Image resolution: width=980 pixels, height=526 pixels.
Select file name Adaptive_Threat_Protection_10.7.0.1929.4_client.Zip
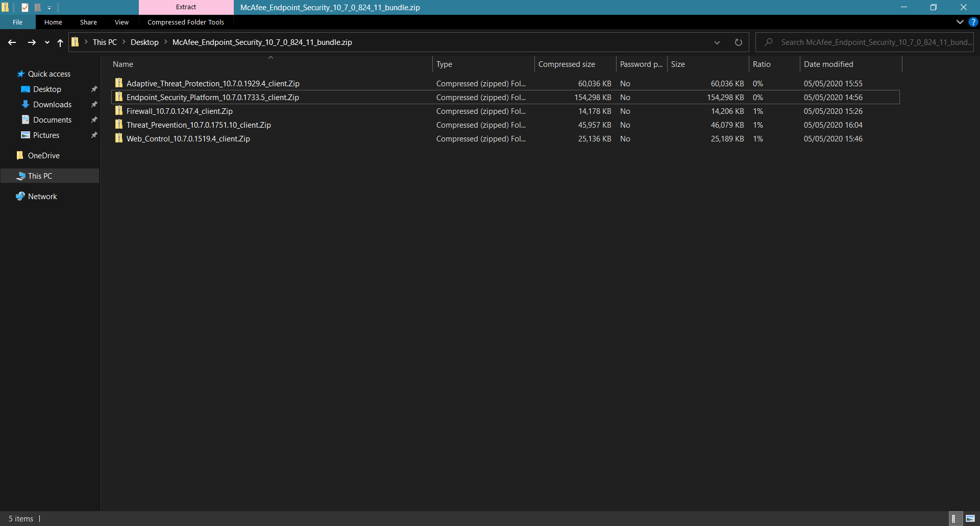click(213, 84)
